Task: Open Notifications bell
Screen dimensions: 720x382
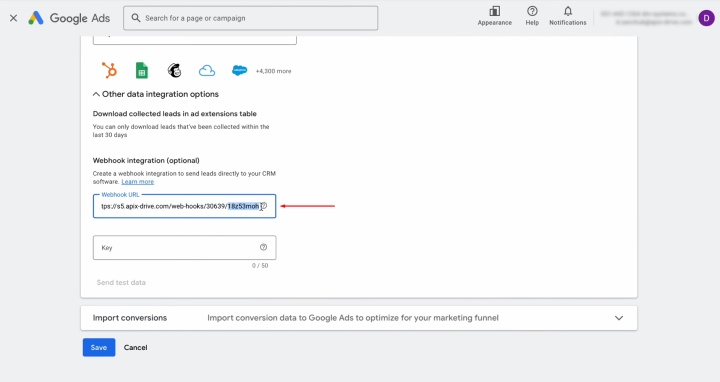Action: pos(568,16)
